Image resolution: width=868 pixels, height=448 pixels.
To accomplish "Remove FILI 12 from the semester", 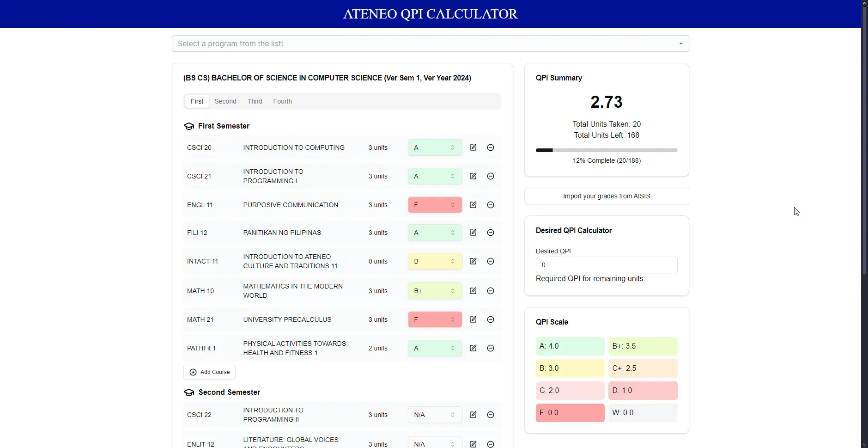I will (491, 233).
